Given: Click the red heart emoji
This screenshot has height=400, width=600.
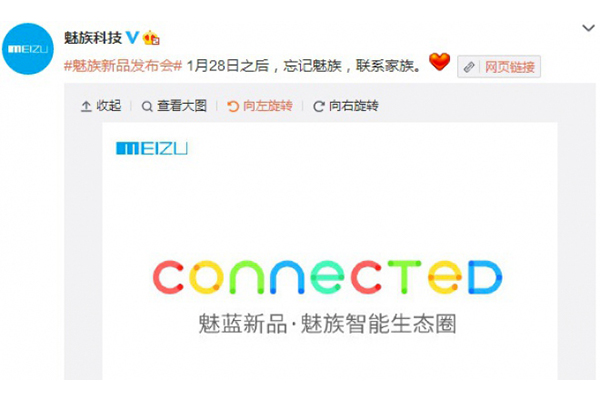Looking at the screenshot, I should click(x=439, y=62).
